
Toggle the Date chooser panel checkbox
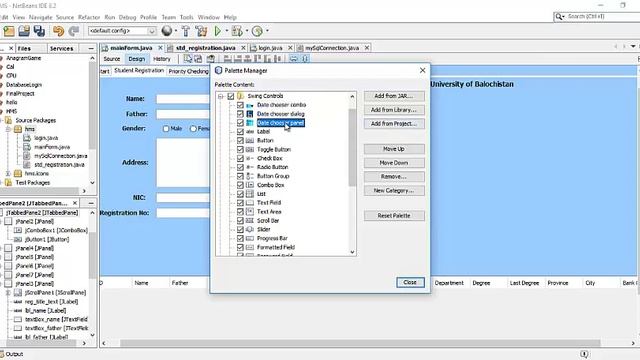pos(240,123)
